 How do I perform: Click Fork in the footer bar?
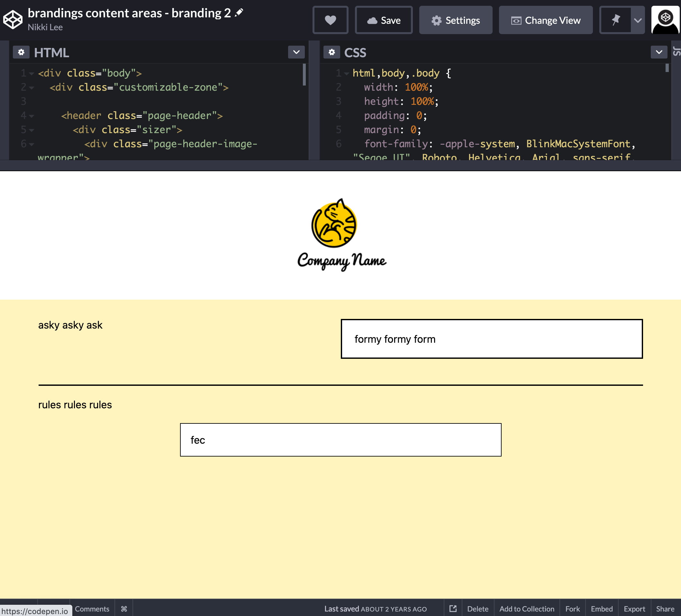click(x=572, y=609)
